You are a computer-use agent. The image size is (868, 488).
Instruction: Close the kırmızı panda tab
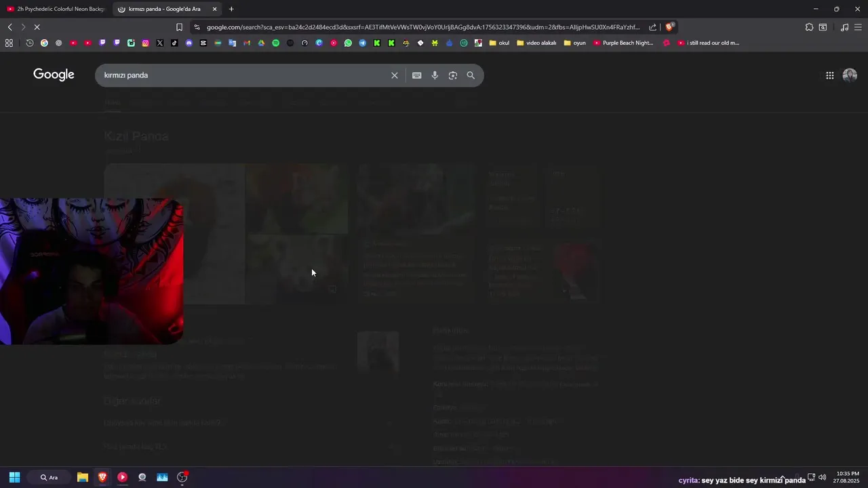click(x=215, y=9)
